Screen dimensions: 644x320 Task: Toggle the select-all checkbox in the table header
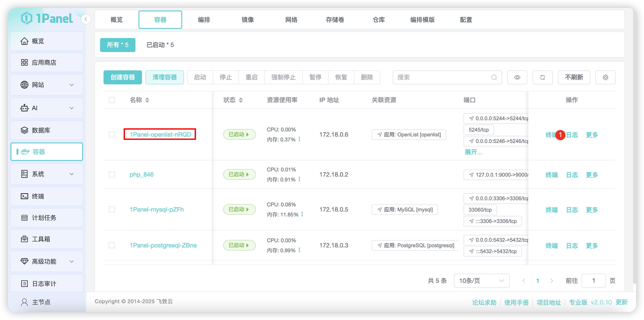(x=112, y=100)
